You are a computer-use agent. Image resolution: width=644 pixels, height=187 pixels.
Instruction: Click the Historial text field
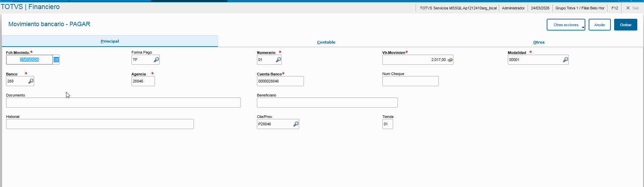pyautogui.click(x=100, y=124)
